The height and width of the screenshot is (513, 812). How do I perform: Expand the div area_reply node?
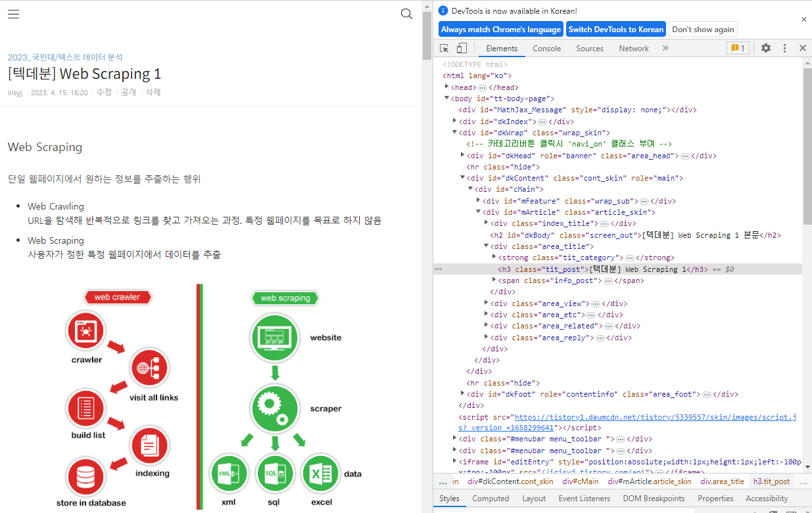click(487, 338)
